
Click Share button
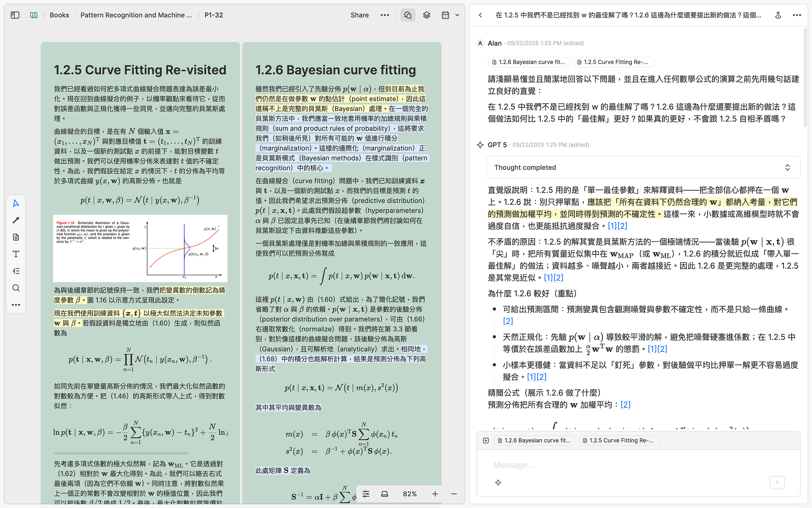click(x=359, y=15)
